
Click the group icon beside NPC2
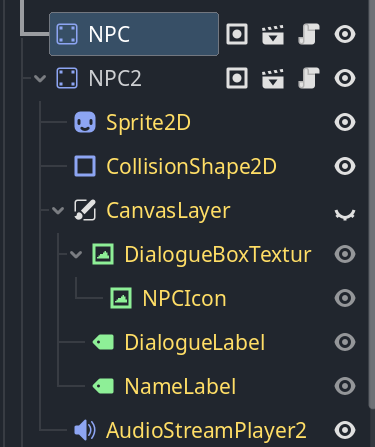(237, 78)
